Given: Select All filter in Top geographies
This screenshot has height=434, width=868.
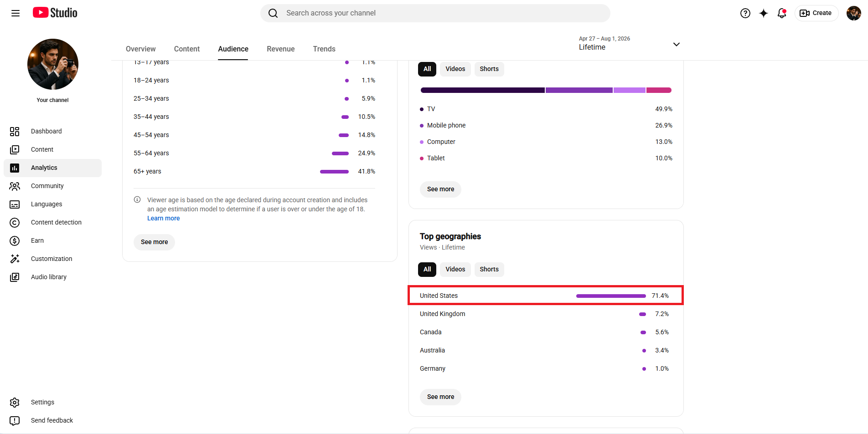Looking at the screenshot, I should [x=427, y=270].
